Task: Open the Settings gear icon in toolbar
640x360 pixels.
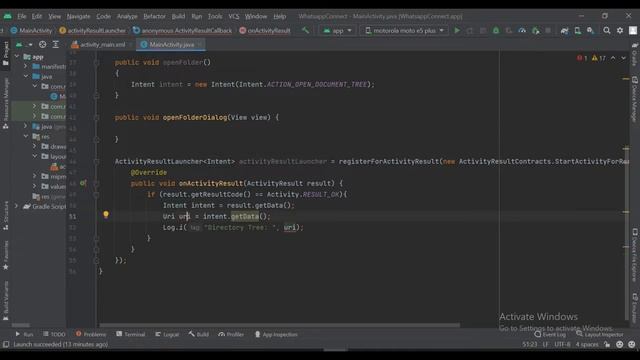Action: pyautogui.click(x=620, y=30)
